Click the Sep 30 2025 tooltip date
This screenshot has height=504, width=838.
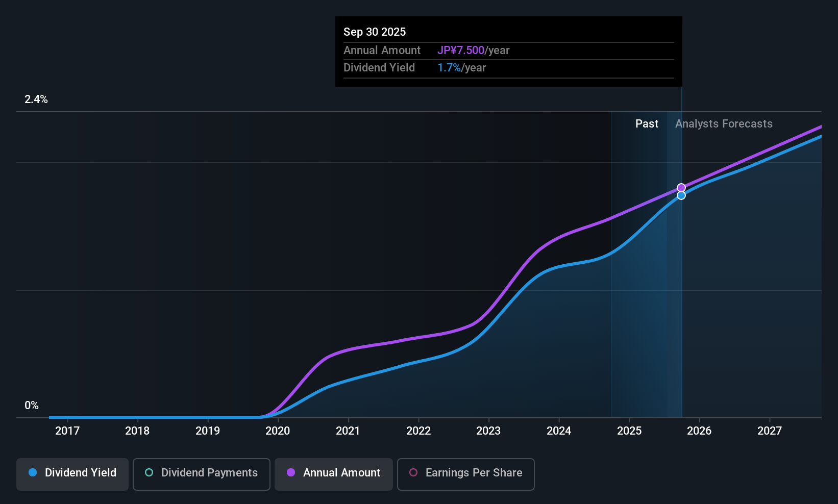coord(375,32)
